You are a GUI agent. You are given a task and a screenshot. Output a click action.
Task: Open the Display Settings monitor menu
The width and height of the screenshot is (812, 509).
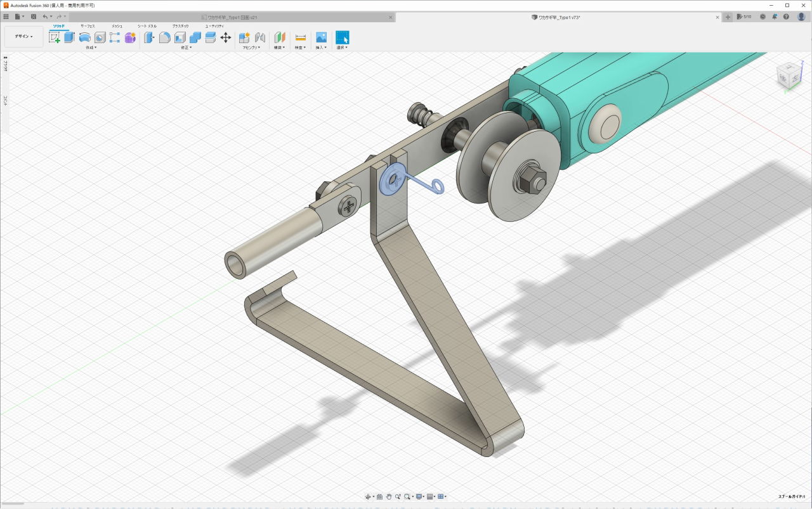tap(419, 497)
